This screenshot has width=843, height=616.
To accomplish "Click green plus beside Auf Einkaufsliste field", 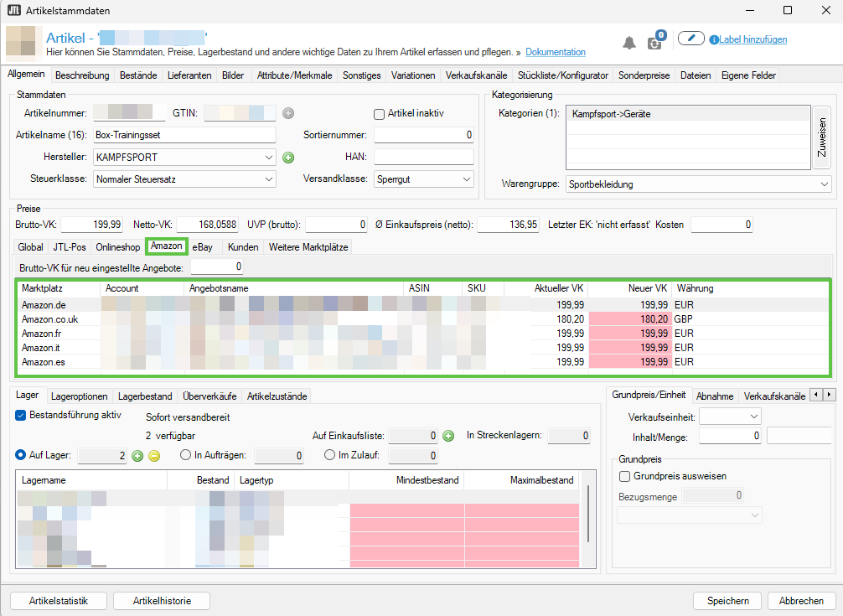I will 448,435.
